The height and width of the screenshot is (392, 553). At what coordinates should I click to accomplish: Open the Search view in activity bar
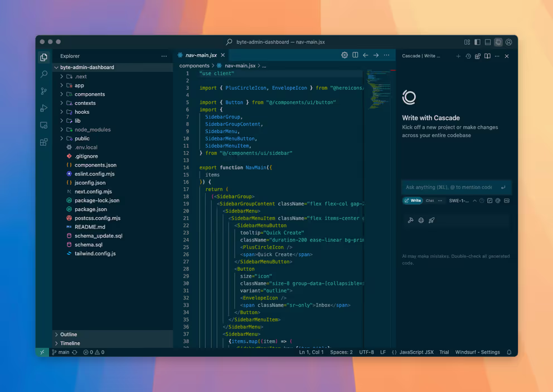pos(44,74)
